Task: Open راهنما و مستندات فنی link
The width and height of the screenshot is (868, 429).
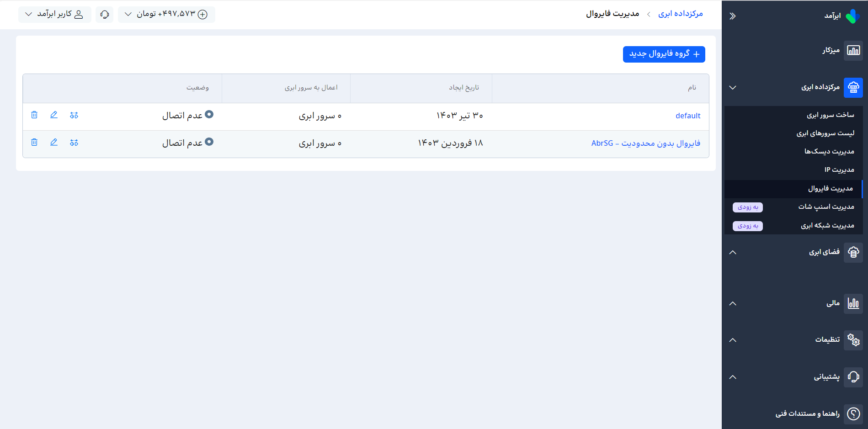Action: (x=808, y=413)
